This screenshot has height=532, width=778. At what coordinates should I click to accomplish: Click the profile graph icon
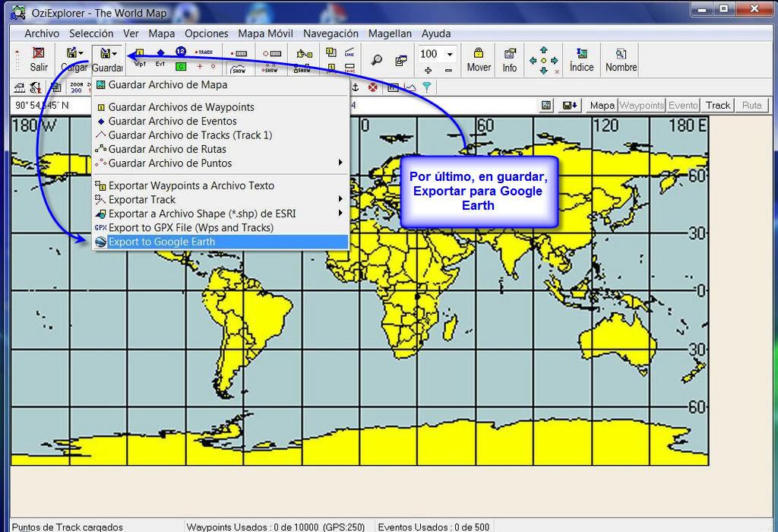(410, 88)
